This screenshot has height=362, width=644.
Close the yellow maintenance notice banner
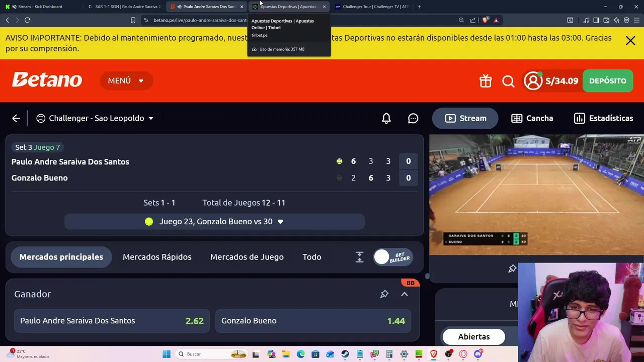[x=630, y=41]
